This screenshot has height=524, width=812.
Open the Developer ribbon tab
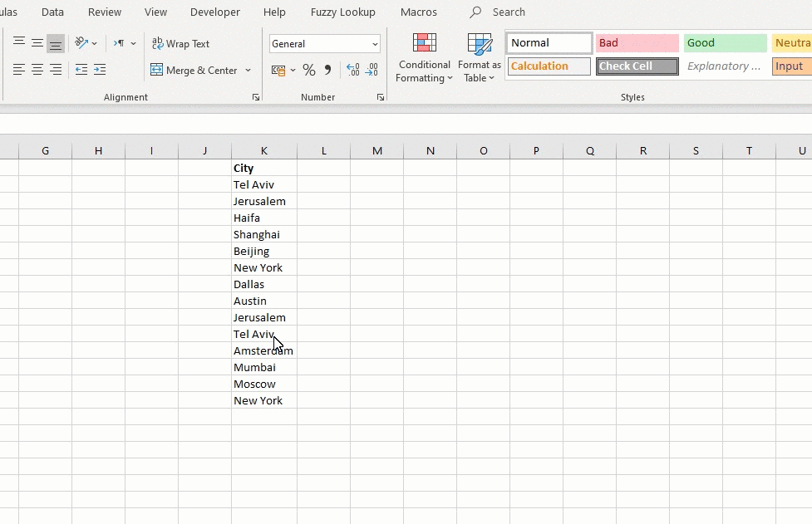click(x=214, y=12)
